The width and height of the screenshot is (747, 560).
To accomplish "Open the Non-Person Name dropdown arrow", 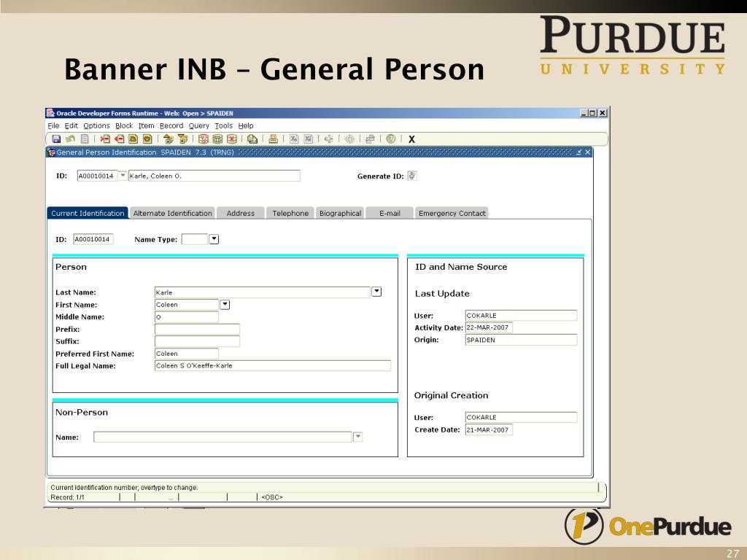I will pyautogui.click(x=357, y=437).
